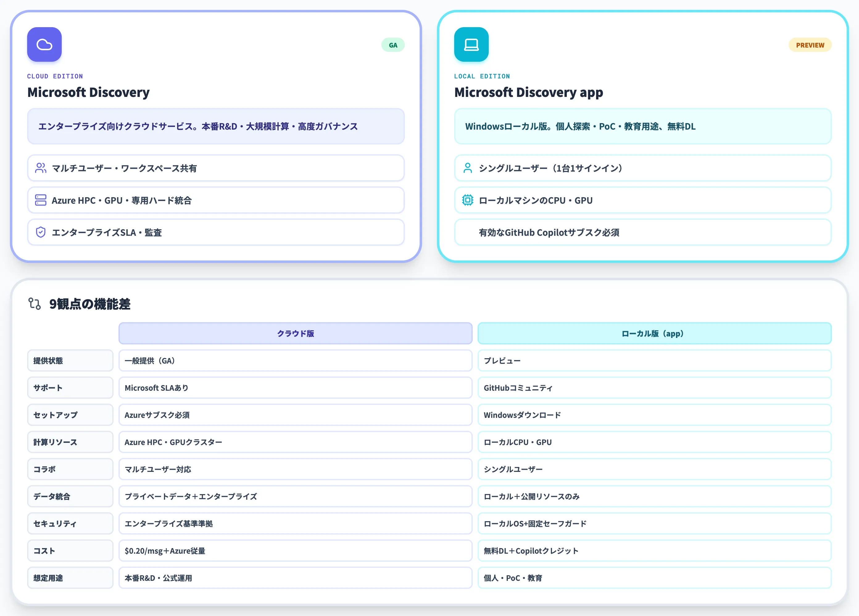859x616 pixels.
Task: Click the 計算リソース row label
Action: [70, 442]
